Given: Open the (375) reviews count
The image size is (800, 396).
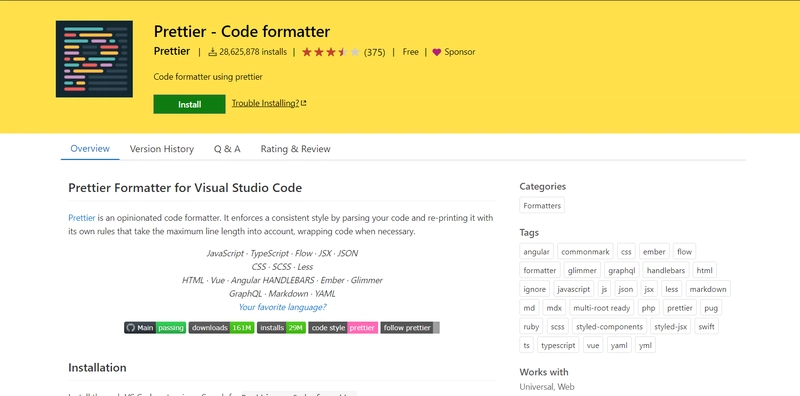Looking at the screenshot, I should point(374,52).
